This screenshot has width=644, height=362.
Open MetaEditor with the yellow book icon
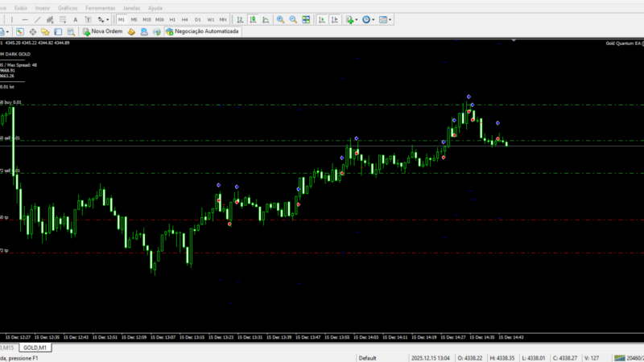coord(131,31)
